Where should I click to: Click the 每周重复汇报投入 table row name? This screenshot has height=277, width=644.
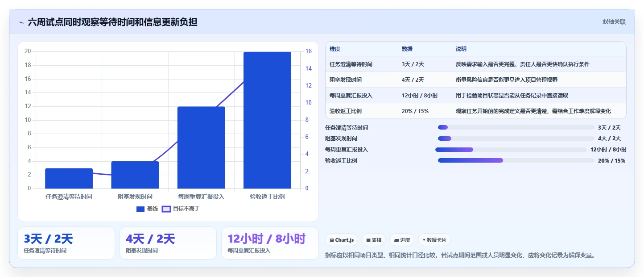[351, 96]
